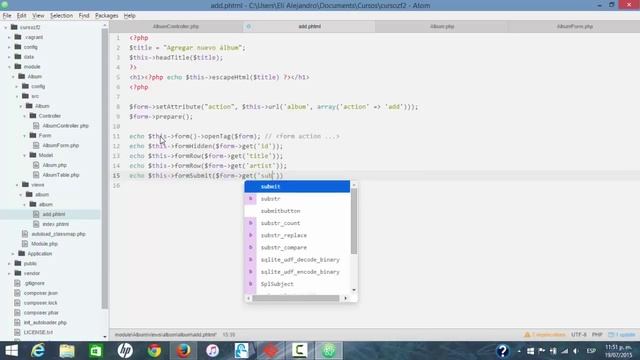Choose the substr_compare autocomplete suggestion
The width and height of the screenshot is (640, 360).
pyautogui.click(x=297, y=248)
